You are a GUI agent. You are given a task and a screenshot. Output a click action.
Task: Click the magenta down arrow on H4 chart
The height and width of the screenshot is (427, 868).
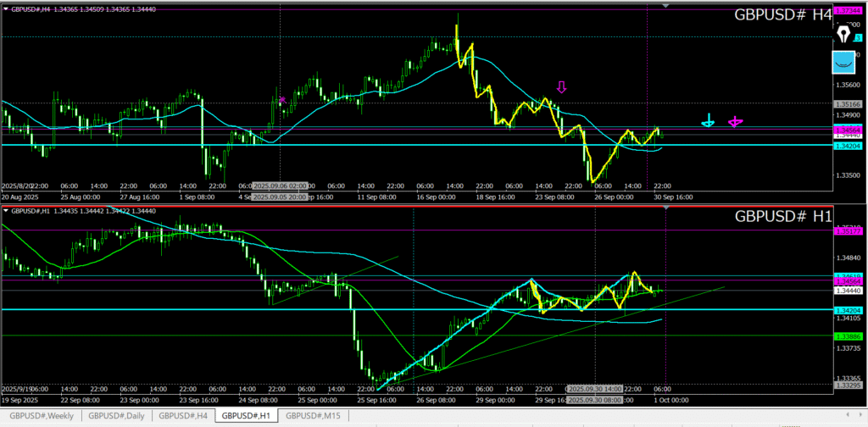[x=561, y=87]
